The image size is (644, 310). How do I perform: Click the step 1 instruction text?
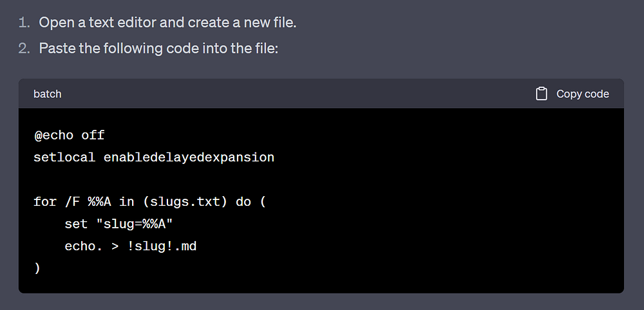click(167, 23)
